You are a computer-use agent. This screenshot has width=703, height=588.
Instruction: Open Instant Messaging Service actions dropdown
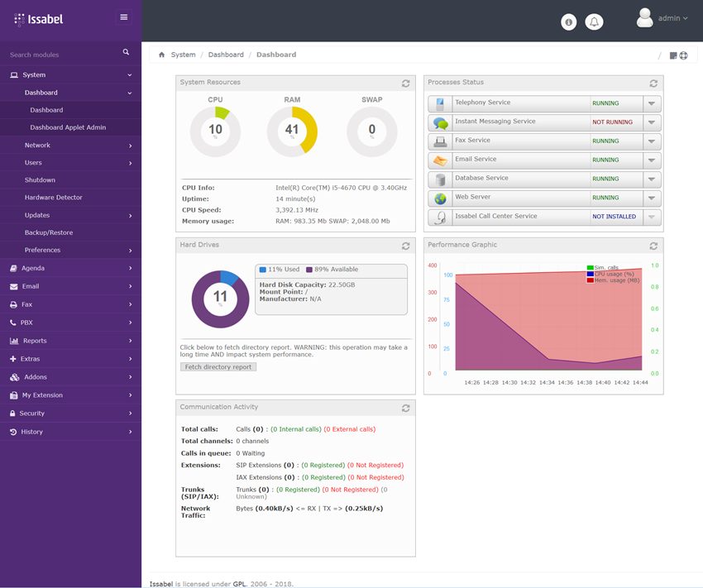(652, 122)
